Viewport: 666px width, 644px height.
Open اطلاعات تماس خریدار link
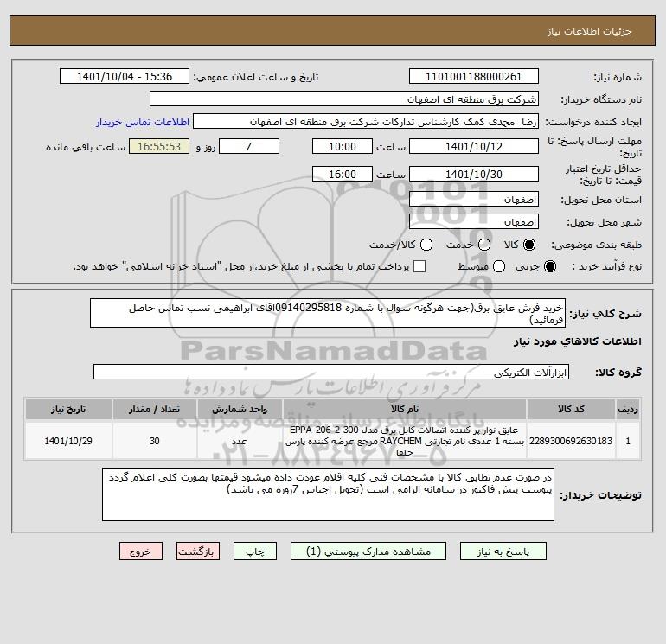tap(143, 122)
